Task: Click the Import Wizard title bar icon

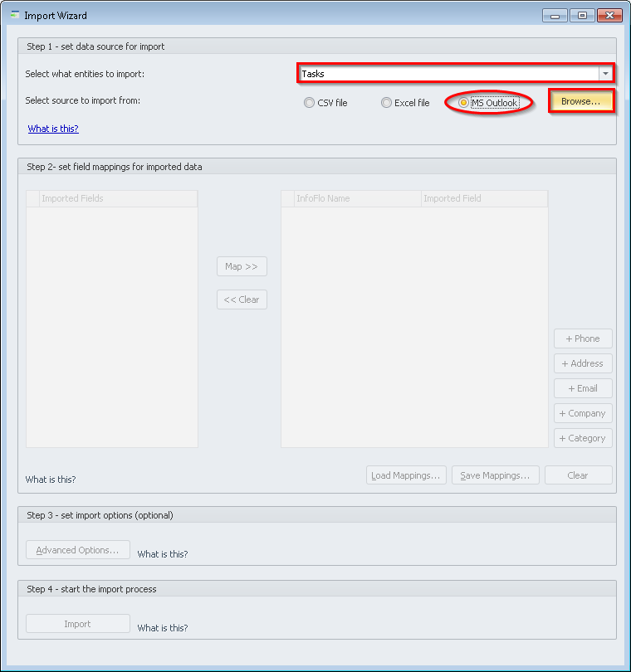Action: [x=14, y=15]
